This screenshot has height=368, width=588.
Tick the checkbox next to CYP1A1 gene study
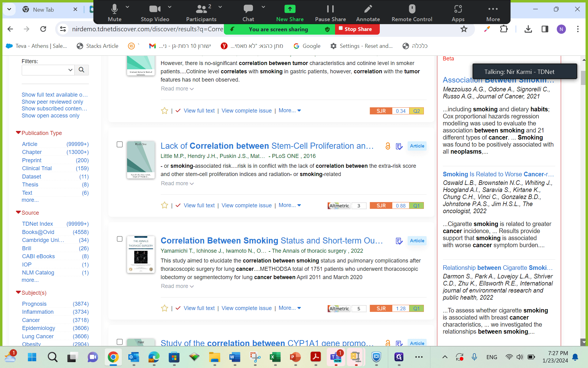tap(120, 342)
